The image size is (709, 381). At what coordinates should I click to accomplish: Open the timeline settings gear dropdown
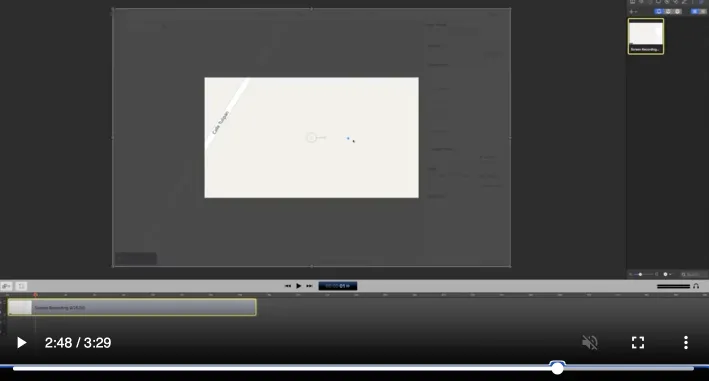tap(6, 286)
